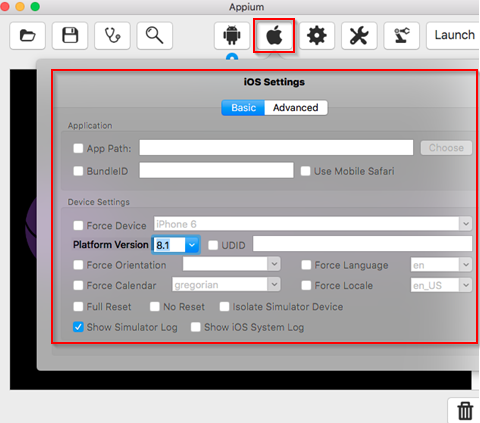Open the folder icon in the toolbar
The width and height of the screenshot is (480, 423).
click(27, 35)
